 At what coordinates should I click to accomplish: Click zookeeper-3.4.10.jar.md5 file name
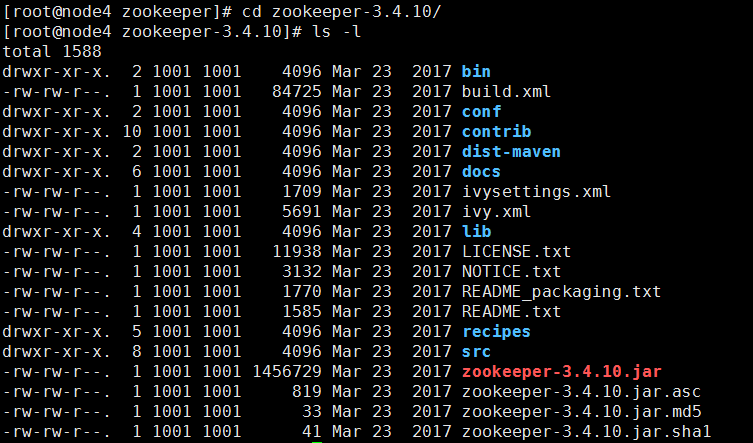pyautogui.click(x=581, y=412)
